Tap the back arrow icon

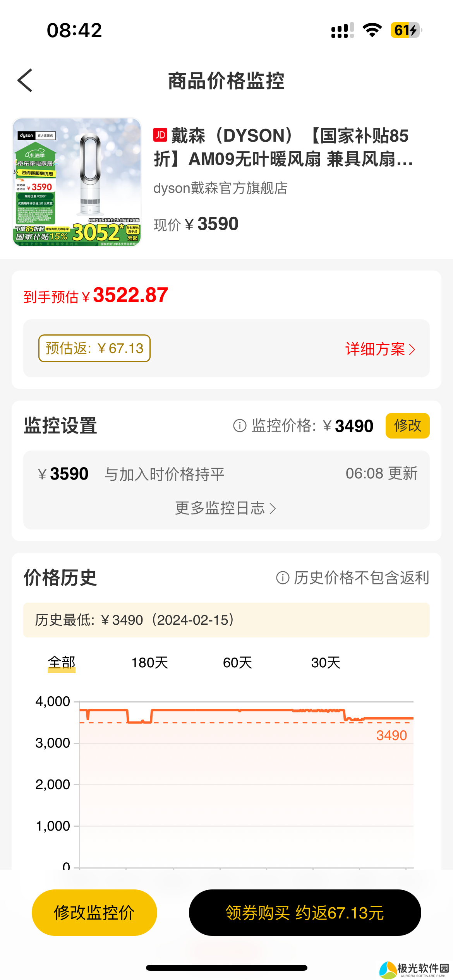(25, 81)
